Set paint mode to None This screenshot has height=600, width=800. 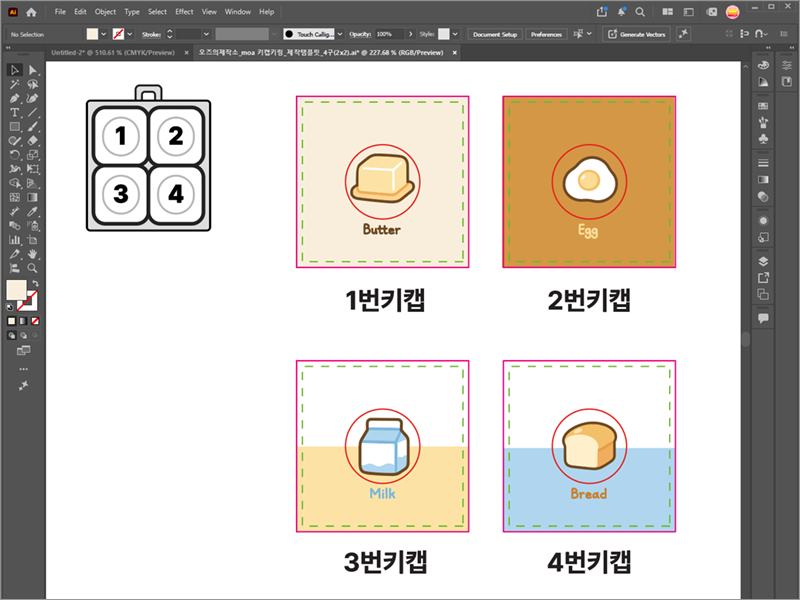click(x=35, y=321)
